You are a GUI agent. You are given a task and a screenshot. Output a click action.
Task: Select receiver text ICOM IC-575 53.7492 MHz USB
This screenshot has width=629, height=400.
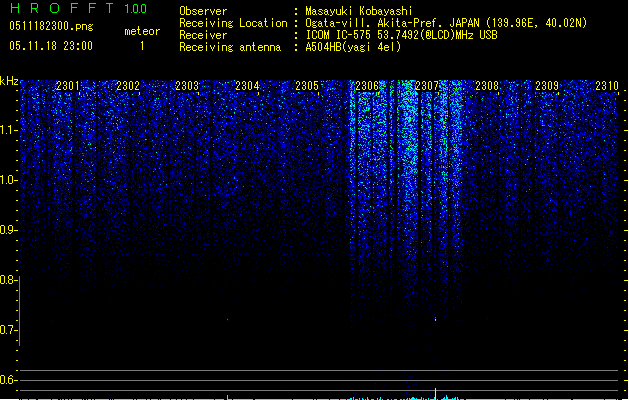(401, 35)
